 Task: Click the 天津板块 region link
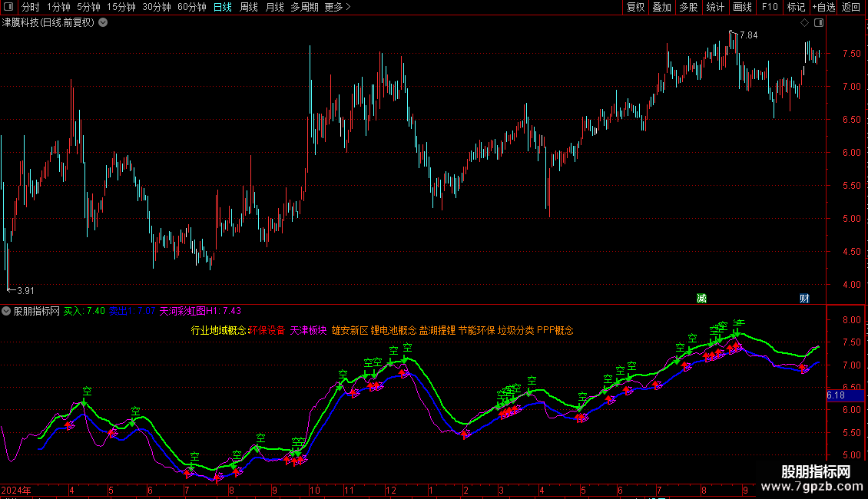[x=308, y=330]
